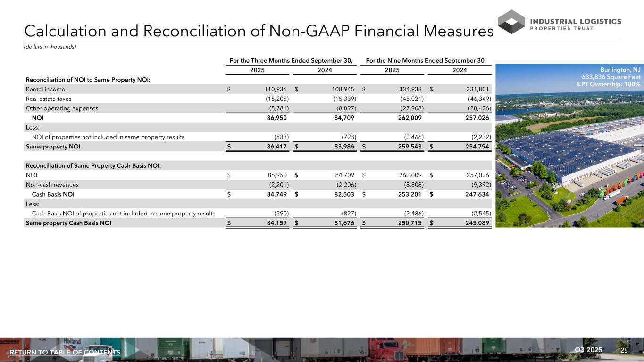This screenshot has height=362, width=644.
Task: Select the 'Other operating expenses' row label
Action: pos(62,108)
